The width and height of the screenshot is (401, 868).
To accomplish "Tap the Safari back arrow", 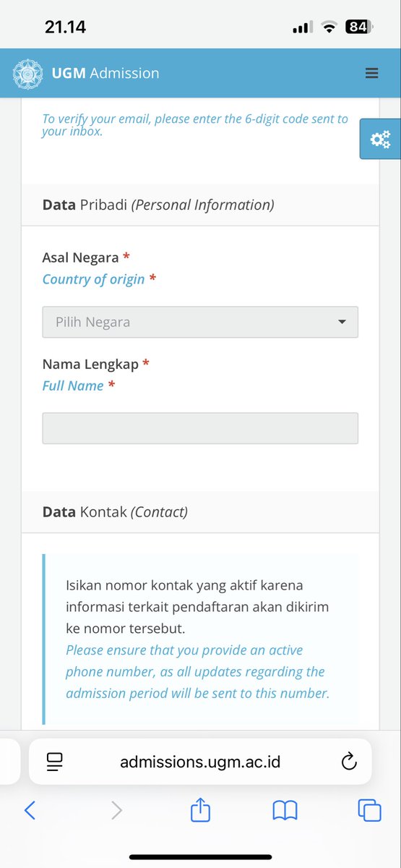I will [x=30, y=810].
